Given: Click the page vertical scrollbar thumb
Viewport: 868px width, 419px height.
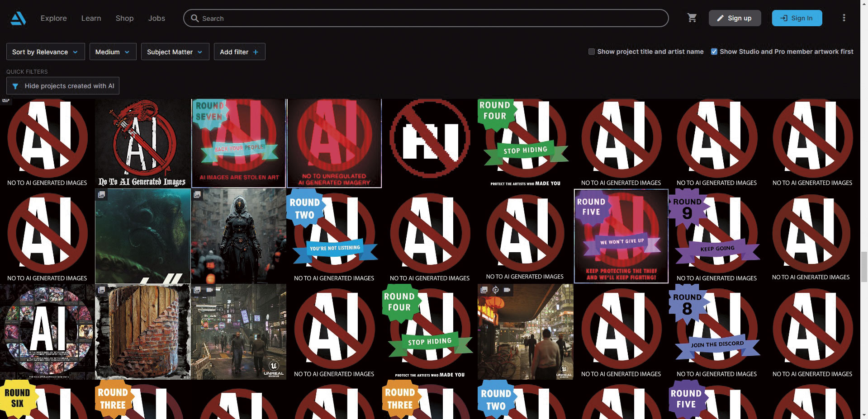Looking at the screenshot, I should [x=863, y=267].
